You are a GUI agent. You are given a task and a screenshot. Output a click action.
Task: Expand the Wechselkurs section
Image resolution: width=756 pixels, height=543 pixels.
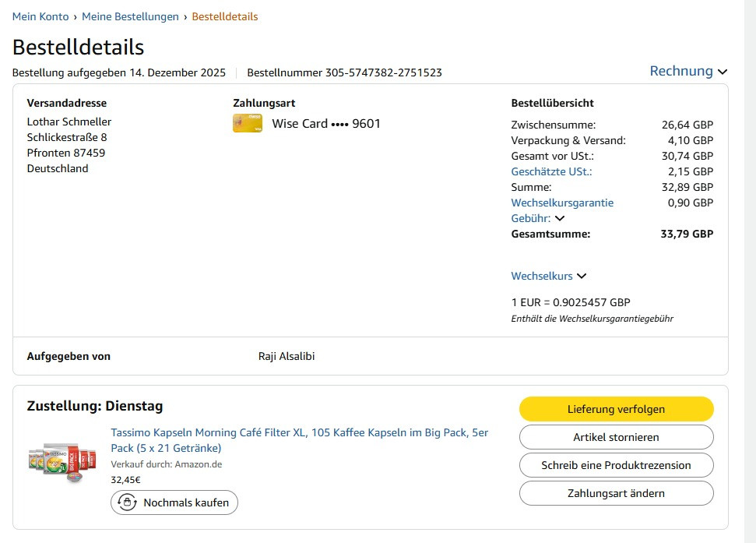549,276
